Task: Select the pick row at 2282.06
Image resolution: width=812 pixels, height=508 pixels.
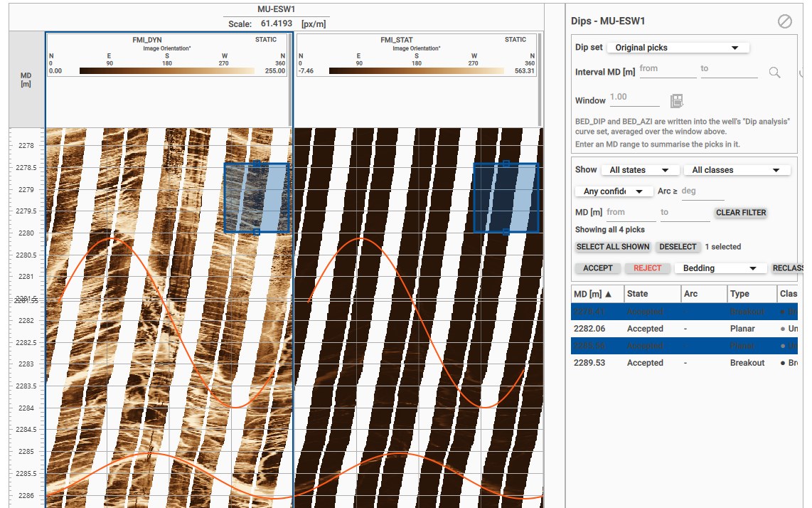Action: (684, 329)
